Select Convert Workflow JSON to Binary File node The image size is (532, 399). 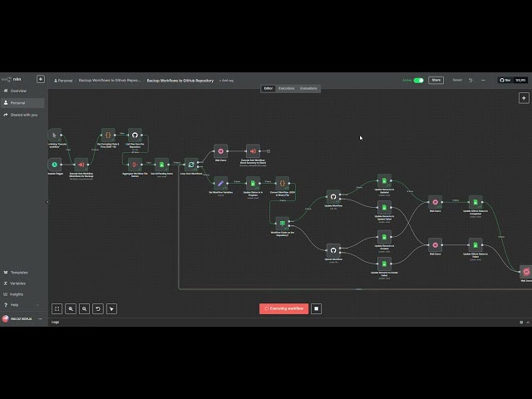(283, 183)
